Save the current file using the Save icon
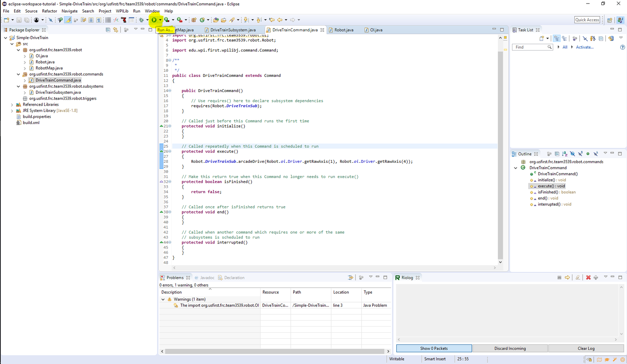Viewport: 627px width, 364px height. (x=19, y=20)
